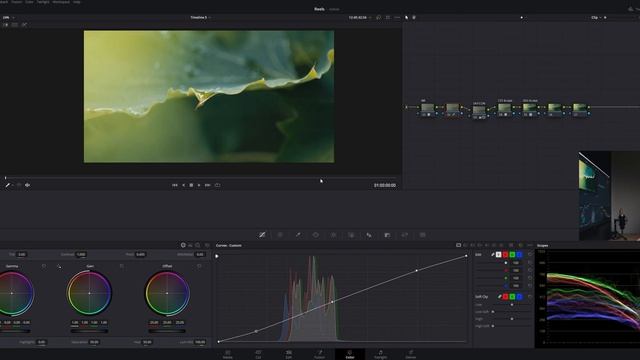The image size is (640, 360).
Task: Open the viewer timecode display dropdown
Action: (x=360, y=18)
